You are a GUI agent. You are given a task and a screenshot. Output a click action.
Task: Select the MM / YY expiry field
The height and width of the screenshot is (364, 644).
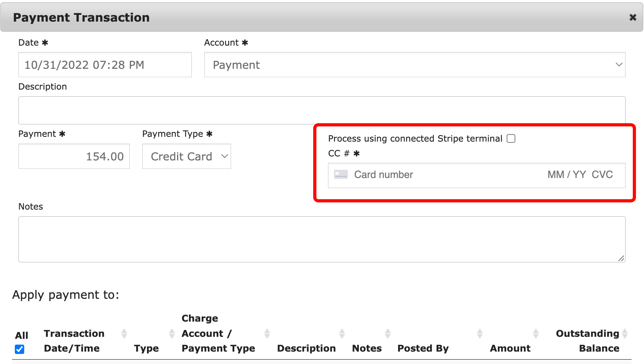566,175
